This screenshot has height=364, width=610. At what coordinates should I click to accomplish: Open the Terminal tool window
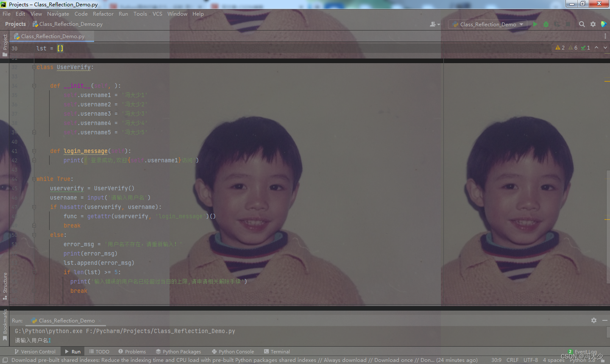(277, 351)
